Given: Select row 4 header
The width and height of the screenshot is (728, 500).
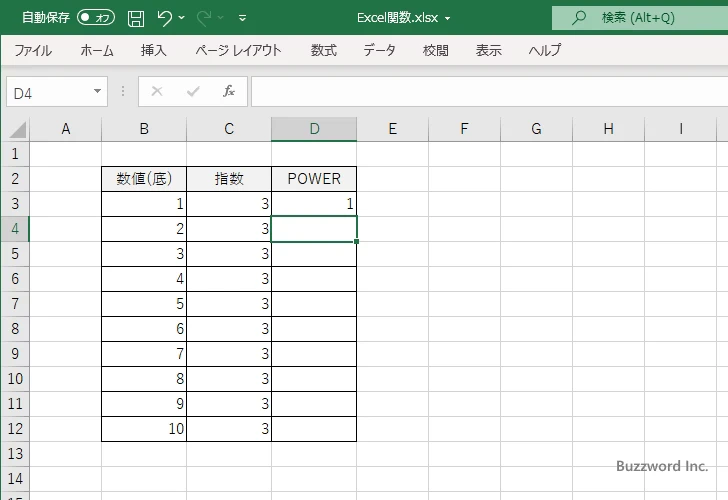Looking at the screenshot, I should coord(15,229).
